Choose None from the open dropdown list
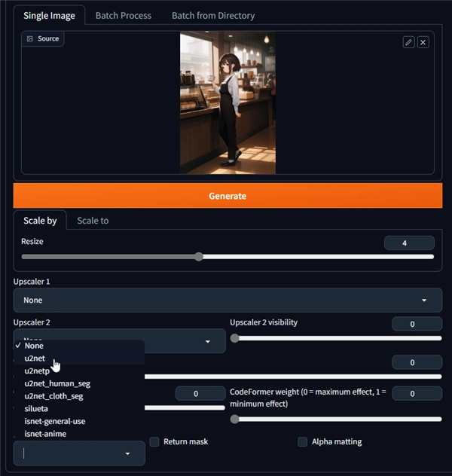452x476 pixels. pyautogui.click(x=79, y=346)
